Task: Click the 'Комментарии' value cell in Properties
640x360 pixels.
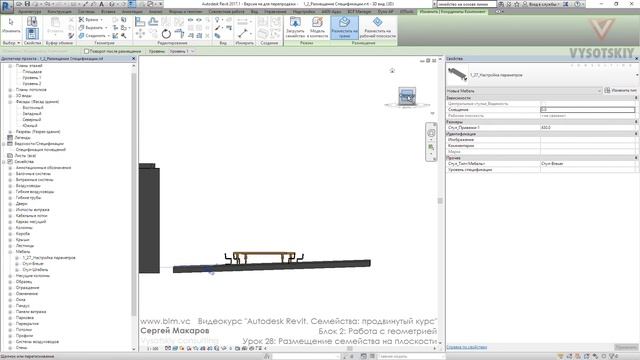Action: 588,146
